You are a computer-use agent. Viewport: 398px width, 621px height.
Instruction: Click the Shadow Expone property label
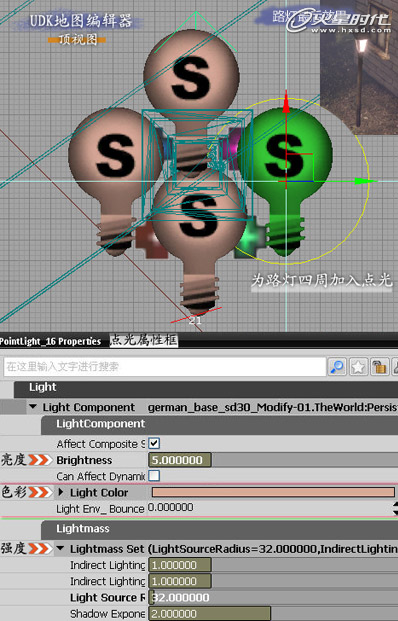coord(107,614)
